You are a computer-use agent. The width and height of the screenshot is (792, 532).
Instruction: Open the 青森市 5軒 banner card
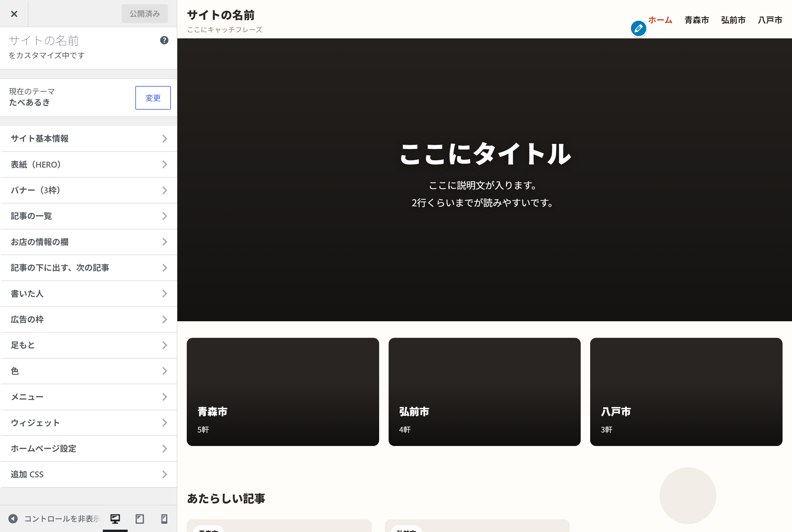[x=283, y=392]
